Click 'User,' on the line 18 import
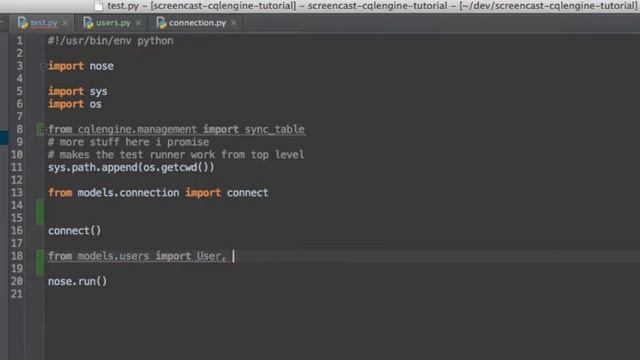Image resolution: width=640 pixels, height=360 pixels. tap(211, 256)
